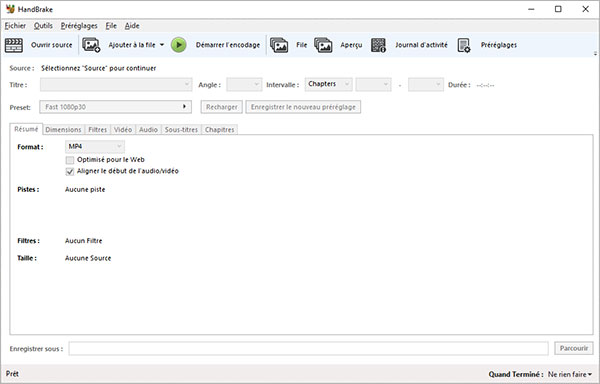
Task: Click the HandBrake logo in title bar
Action: [10, 9]
